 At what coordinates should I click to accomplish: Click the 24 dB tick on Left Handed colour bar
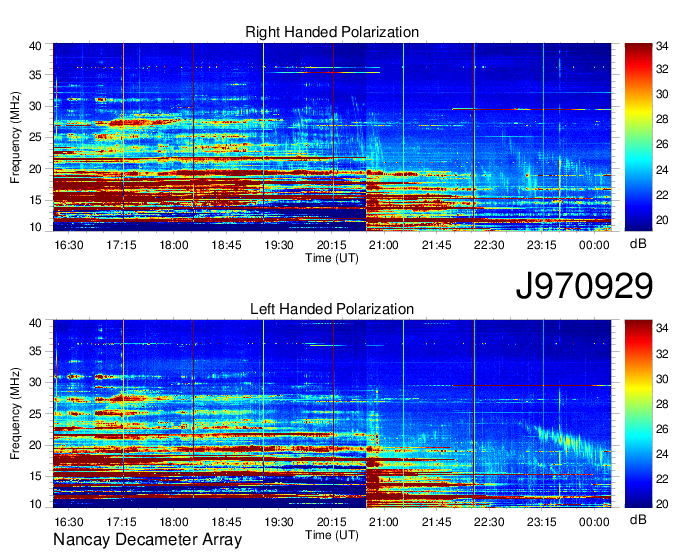click(x=662, y=454)
